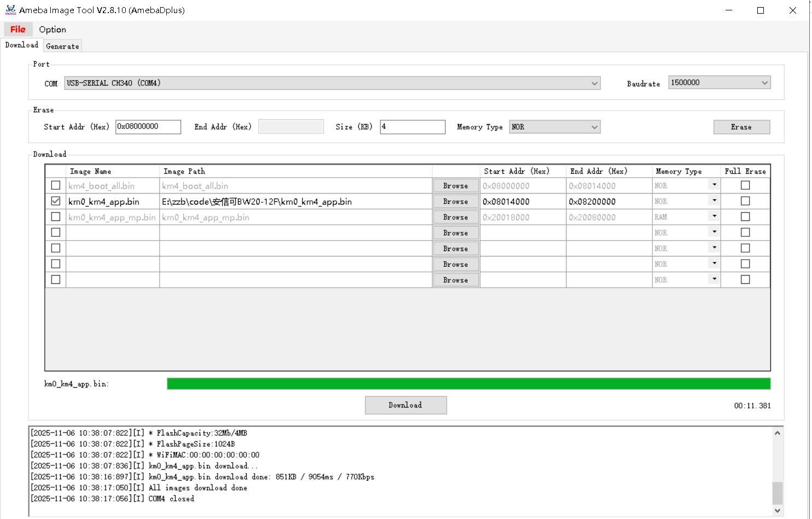The width and height of the screenshot is (812, 519).
Task: Open the Erase Memory Type NOR dropdown
Action: coord(594,127)
